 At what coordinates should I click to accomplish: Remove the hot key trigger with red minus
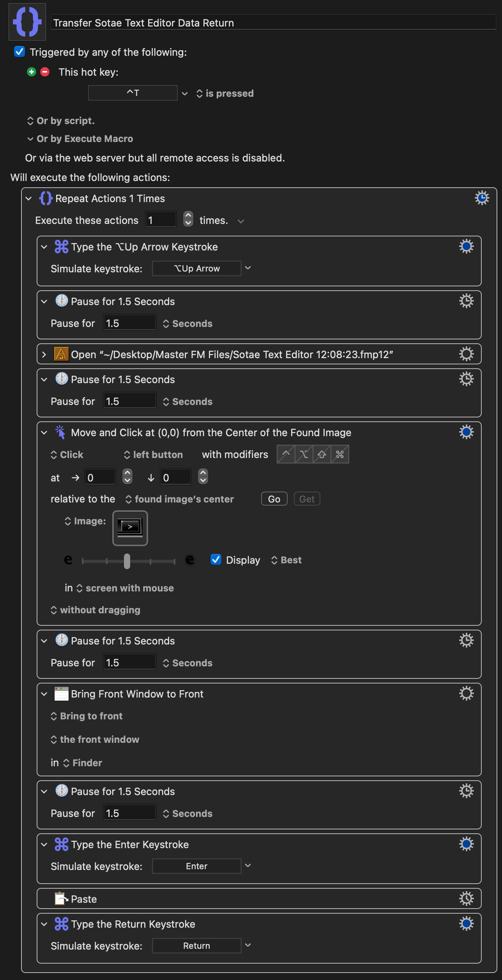tap(45, 72)
